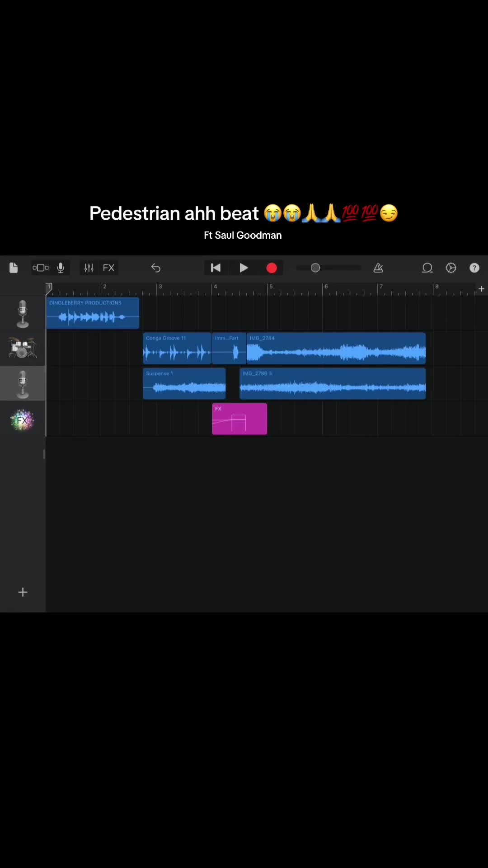The height and width of the screenshot is (868, 488).
Task: Select the Conga Groove 11 region
Action: 177,348
